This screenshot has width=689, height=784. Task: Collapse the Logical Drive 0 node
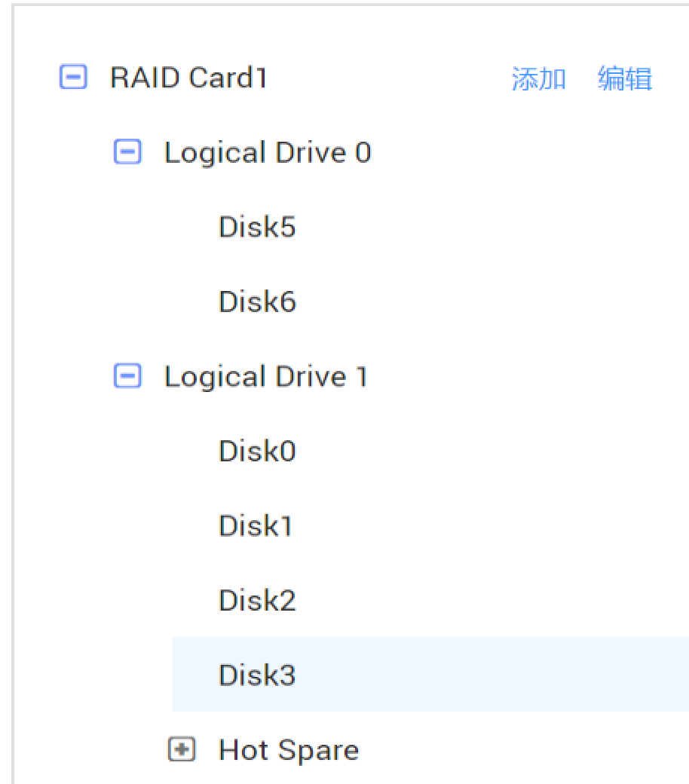[127, 152]
